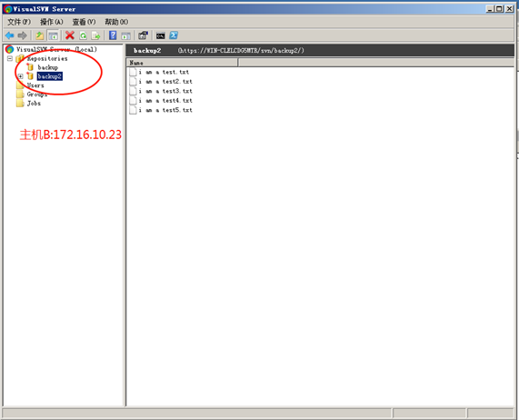Viewport: 519px width, 420px height.
Task: Click the Back arrow toolbar icon
Action: coord(10,35)
